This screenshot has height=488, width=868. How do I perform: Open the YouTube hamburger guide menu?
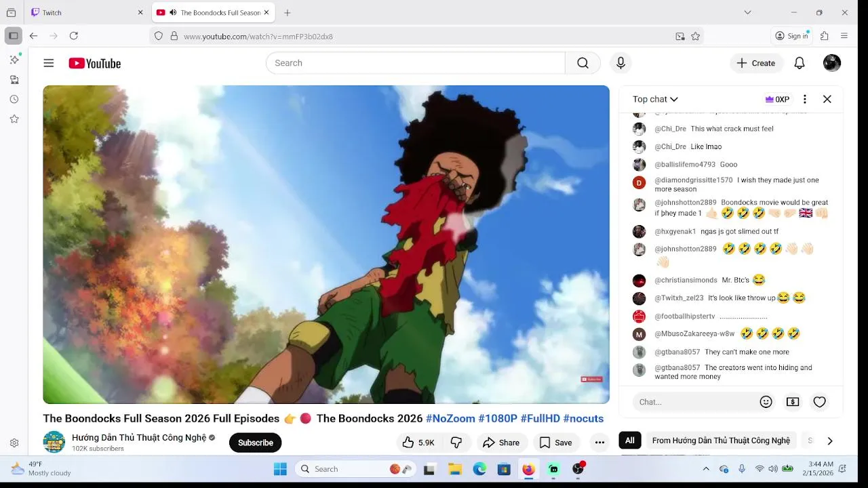point(49,63)
